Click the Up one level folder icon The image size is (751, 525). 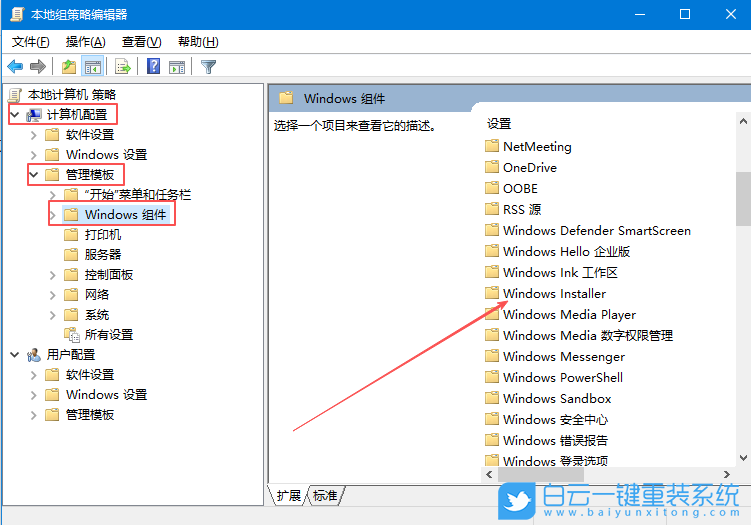click(69, 67)
